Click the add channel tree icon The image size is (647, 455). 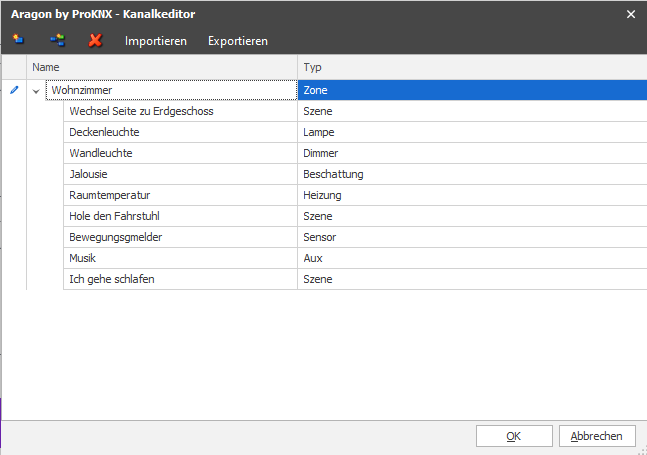58,40
